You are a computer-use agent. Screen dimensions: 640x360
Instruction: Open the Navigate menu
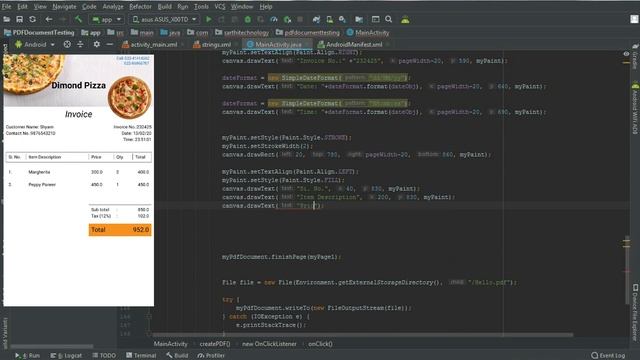(x=64, y=7)
